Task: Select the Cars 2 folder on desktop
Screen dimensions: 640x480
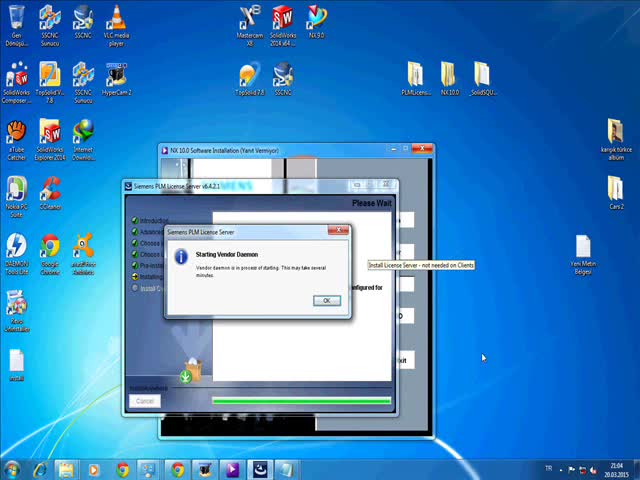Action: (x=616, y=193)
